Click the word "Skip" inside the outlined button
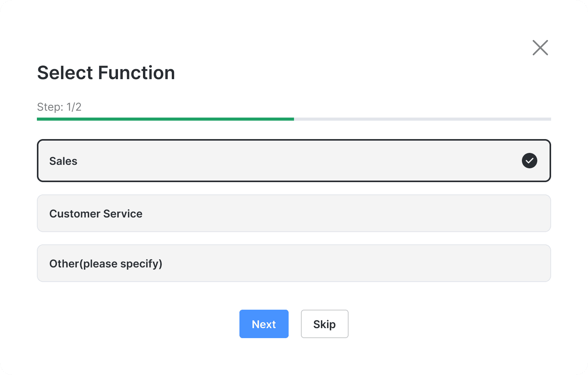Screen dimensions: 588x375 coord(324,324)
